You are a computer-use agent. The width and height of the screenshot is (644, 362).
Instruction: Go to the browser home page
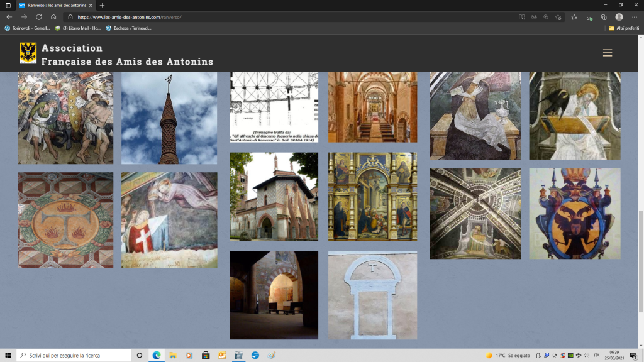point(53,17)
